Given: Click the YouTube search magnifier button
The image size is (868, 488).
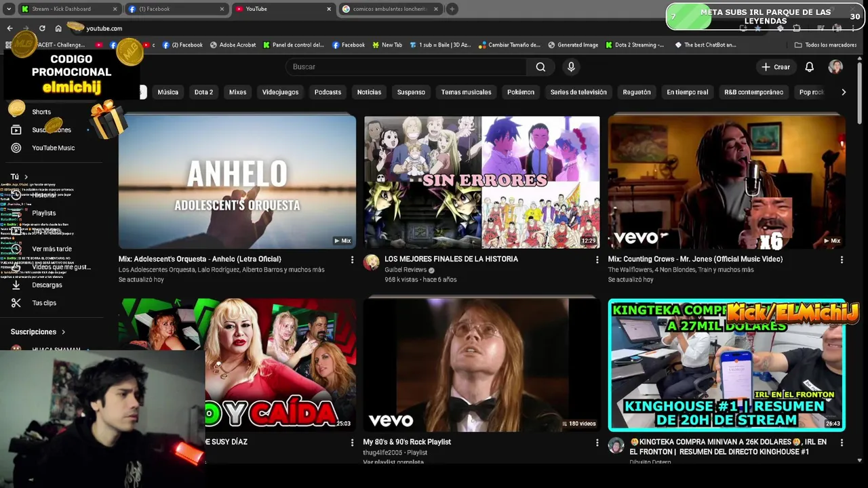Looking at the screenshot, I should click(x=540, y=66).
